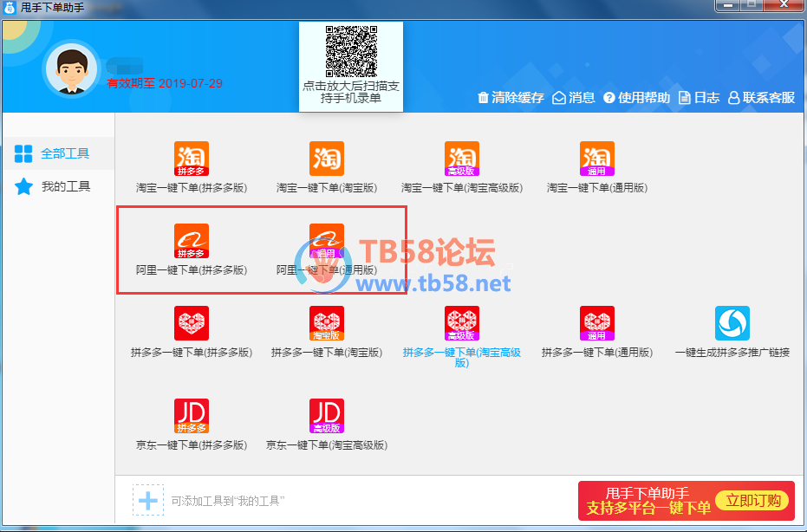
Task: Click the 京东一键下单(淘宝高级版) label
Action: [x=327, y=445]
